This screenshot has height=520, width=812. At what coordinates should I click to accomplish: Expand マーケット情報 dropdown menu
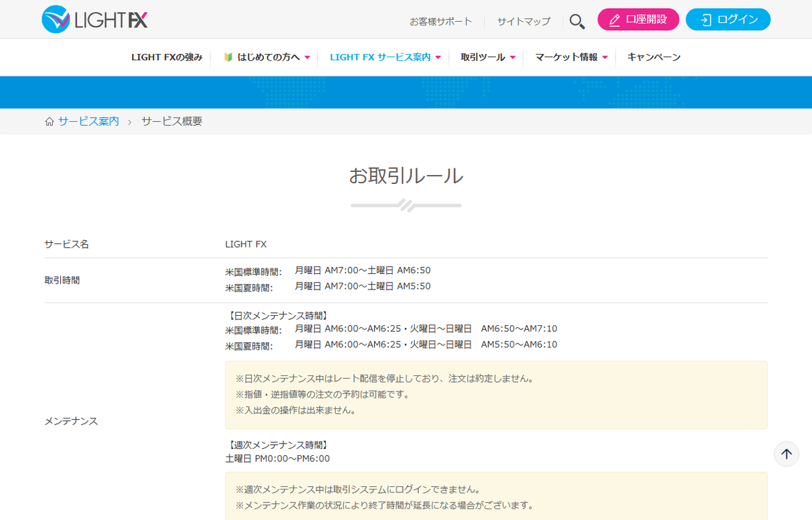[571, 57]
